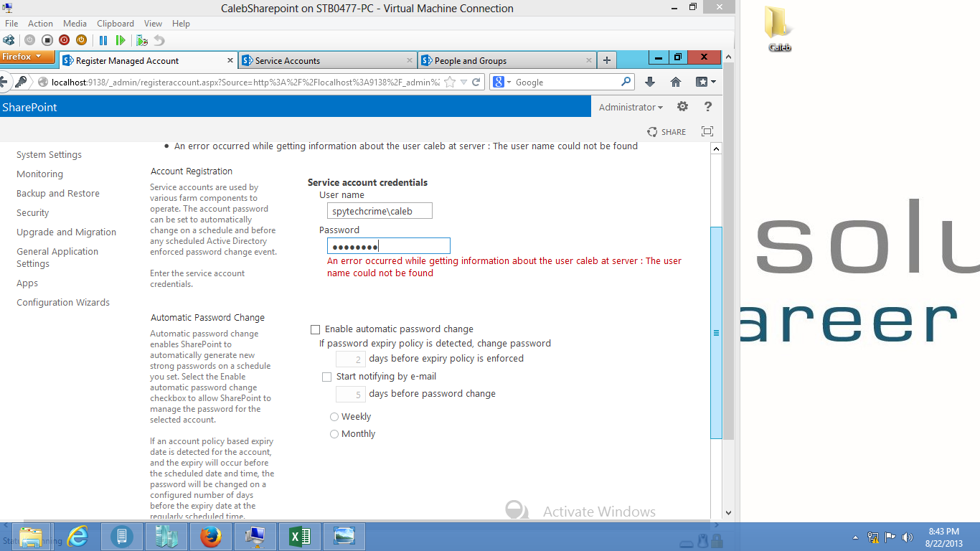Open the Apps navigation link
The width and height of the screenshot is (980, 551).
[27, 283]
